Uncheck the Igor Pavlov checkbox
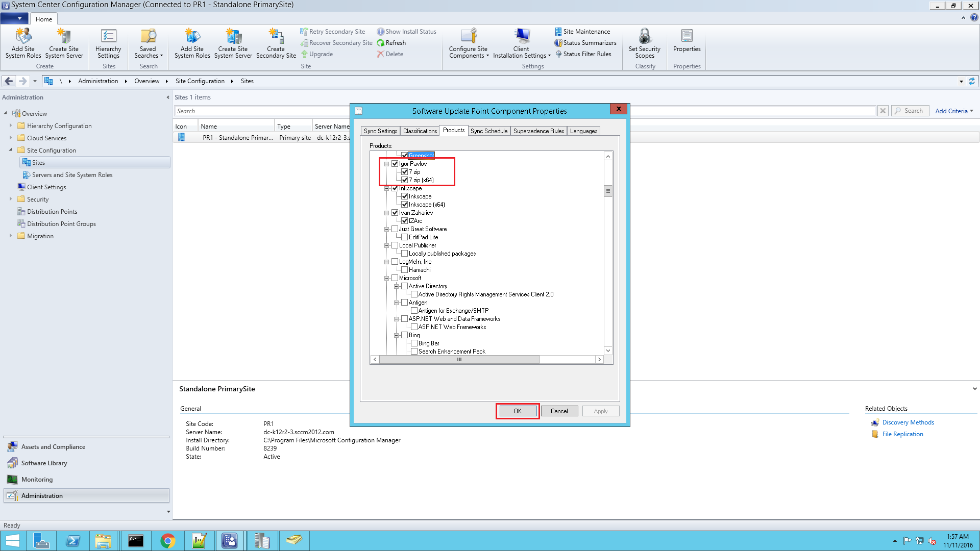Screen dimensions: 980x551 pos(395,164)
